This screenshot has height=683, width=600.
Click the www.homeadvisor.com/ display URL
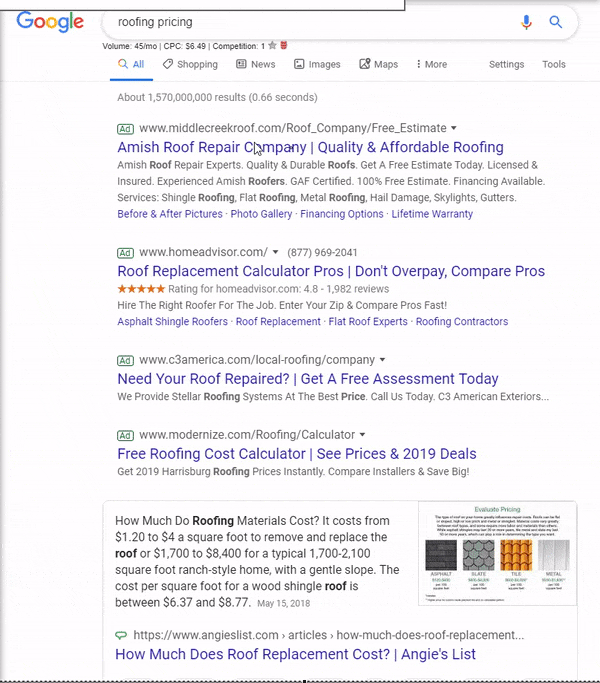click(203, 252)
